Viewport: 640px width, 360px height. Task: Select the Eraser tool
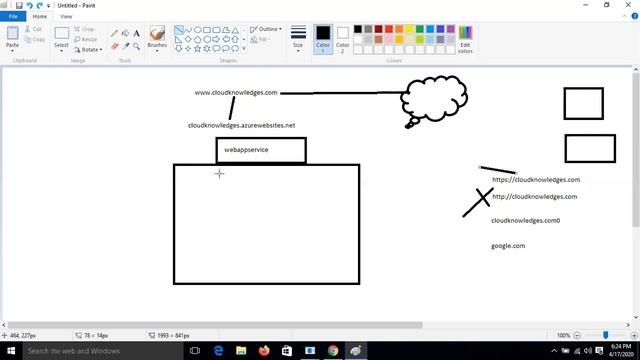tap(115, 47)
